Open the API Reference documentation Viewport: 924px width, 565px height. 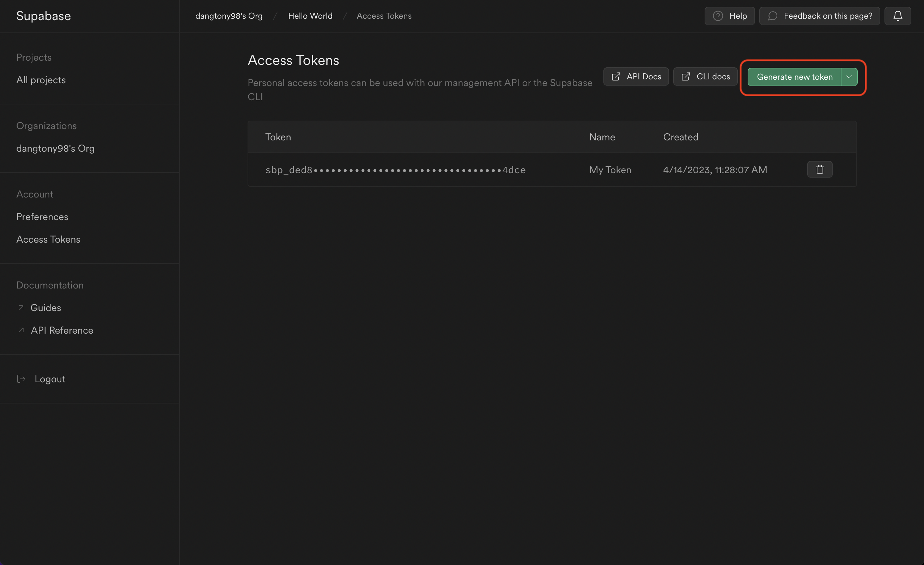[62, 330]
